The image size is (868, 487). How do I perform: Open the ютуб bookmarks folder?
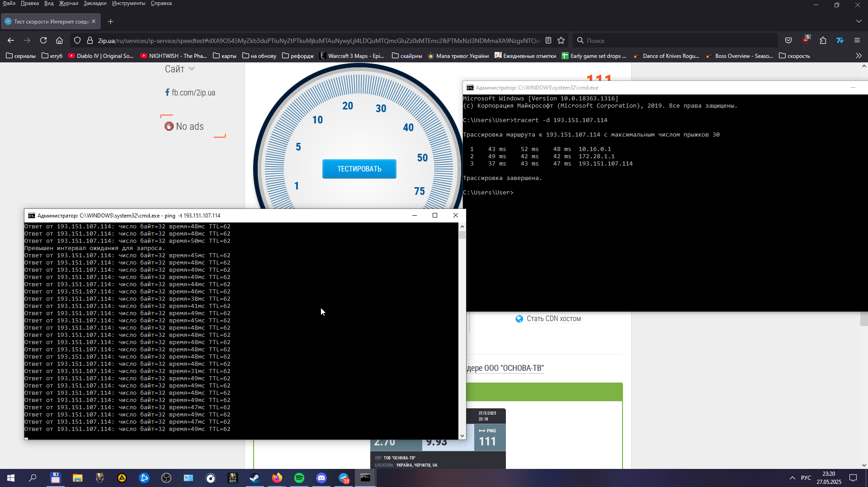tap(52, 56)
